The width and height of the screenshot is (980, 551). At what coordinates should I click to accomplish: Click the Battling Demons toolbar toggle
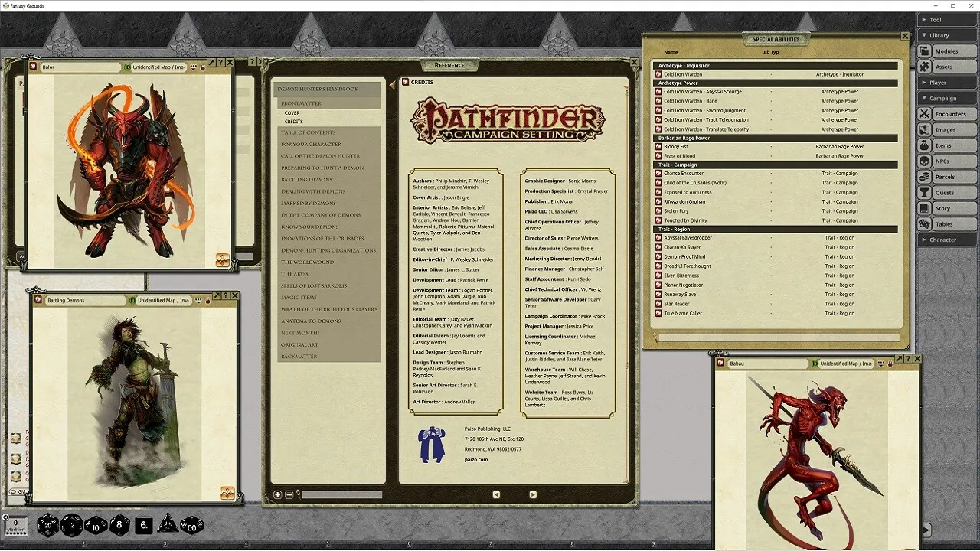227,493
